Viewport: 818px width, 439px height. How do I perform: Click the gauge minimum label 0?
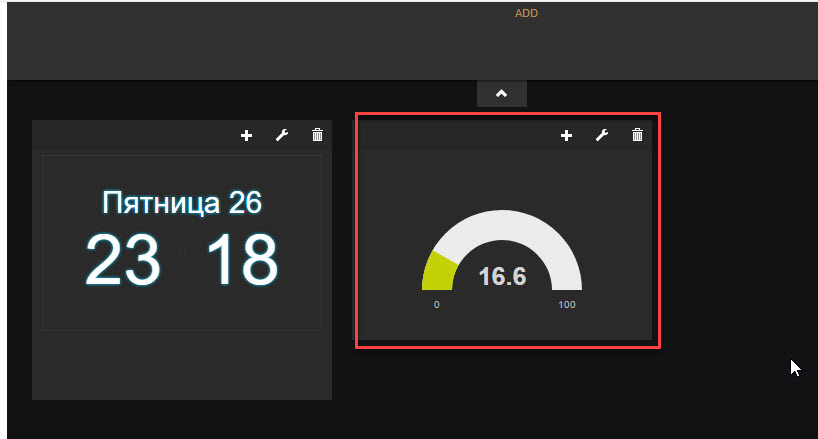(x=436, y=304)
